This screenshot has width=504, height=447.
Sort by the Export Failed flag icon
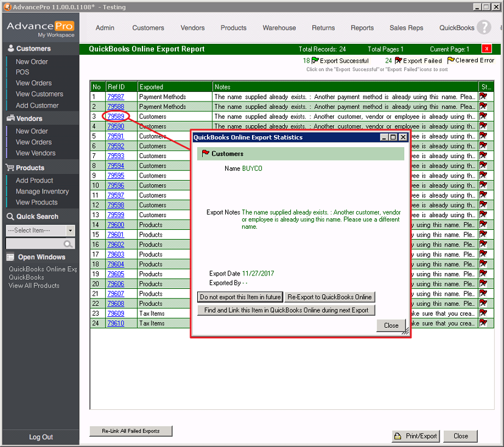click(398, 60)
